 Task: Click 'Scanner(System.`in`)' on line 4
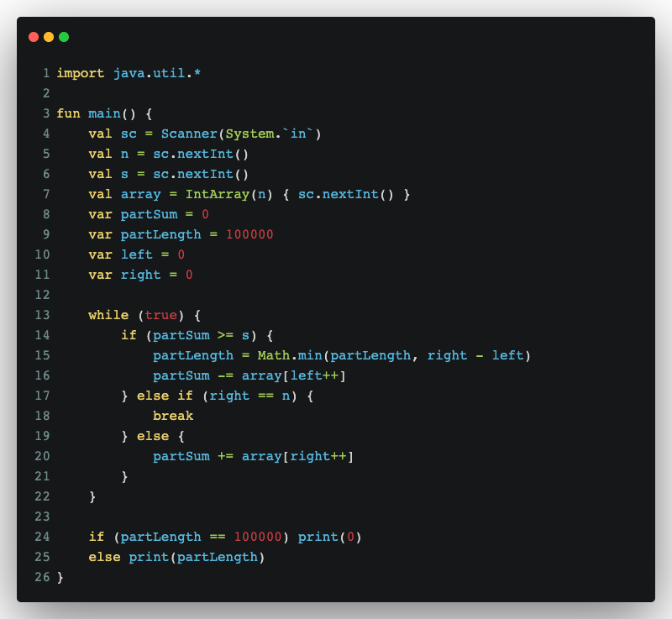241,134
